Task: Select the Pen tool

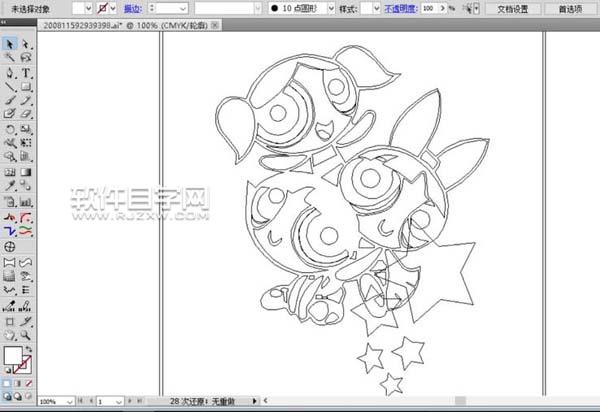Action: point(10,73)
